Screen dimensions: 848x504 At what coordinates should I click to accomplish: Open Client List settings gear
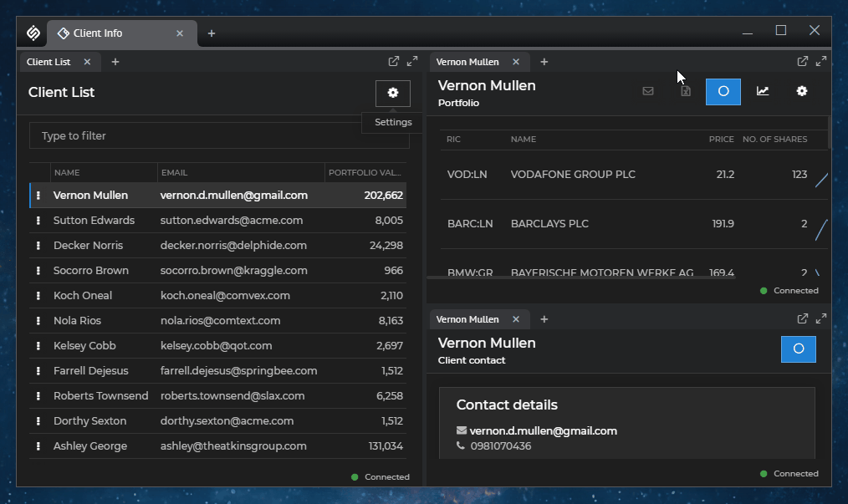point(393,93)
